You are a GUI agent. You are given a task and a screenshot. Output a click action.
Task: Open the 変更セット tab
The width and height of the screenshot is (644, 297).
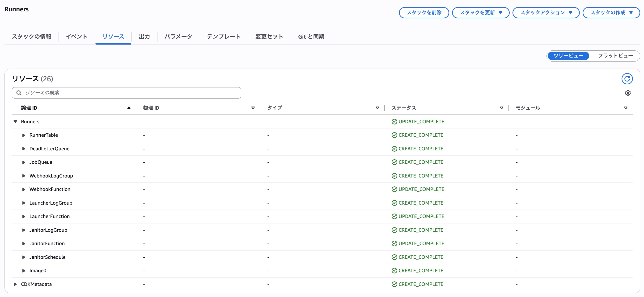click(x=269, y=37)
